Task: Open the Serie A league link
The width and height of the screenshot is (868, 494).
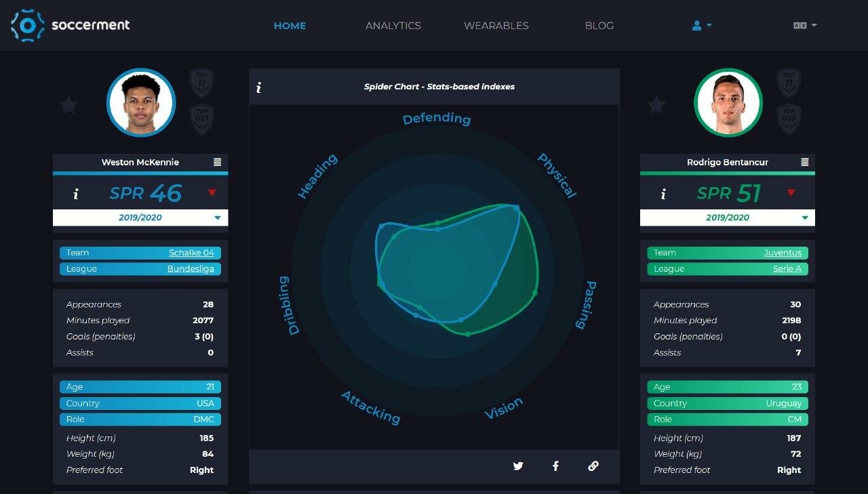Action: point(787,269)
